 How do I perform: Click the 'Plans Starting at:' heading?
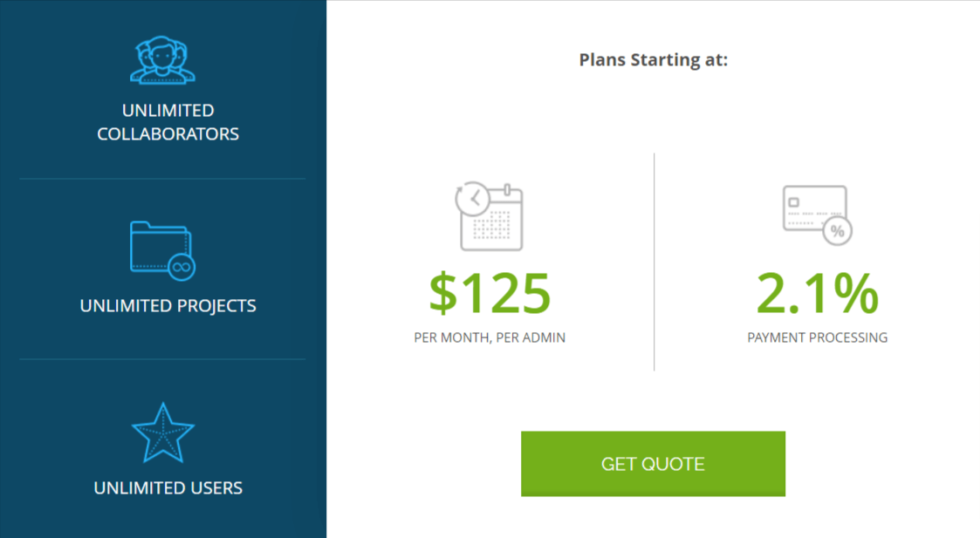pyautogui.click(x=654, y=60)
